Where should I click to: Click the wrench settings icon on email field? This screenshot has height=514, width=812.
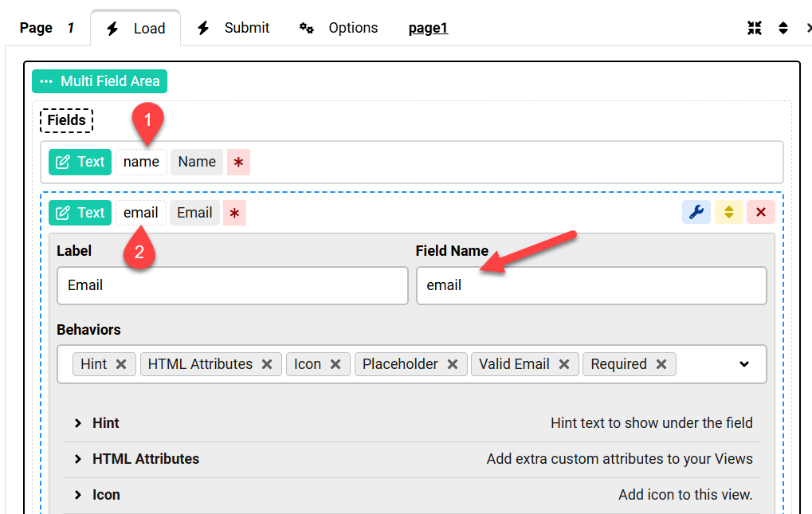click(696, 212)
